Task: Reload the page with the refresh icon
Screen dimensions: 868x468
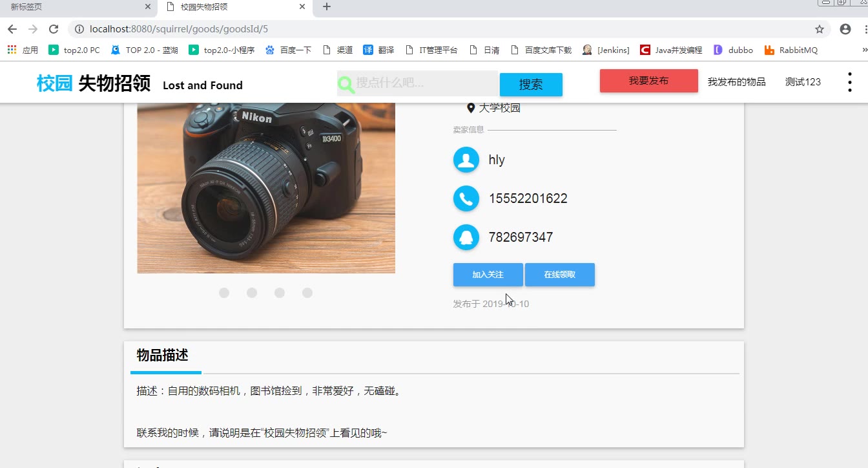Action: (54, 29)
